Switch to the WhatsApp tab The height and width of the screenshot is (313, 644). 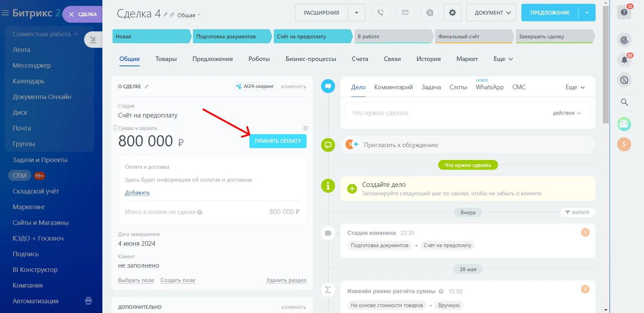coord(490,87)
